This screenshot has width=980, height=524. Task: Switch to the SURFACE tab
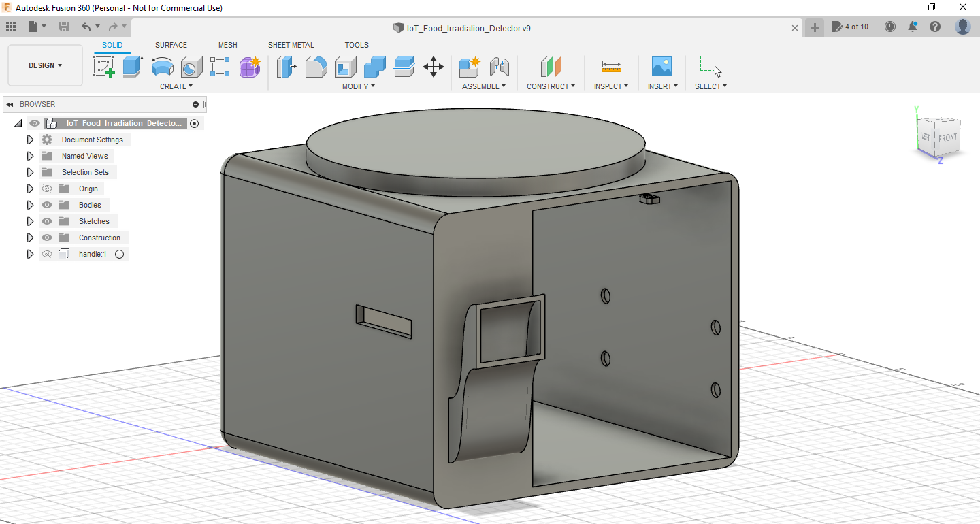click(x=171, y=45)
